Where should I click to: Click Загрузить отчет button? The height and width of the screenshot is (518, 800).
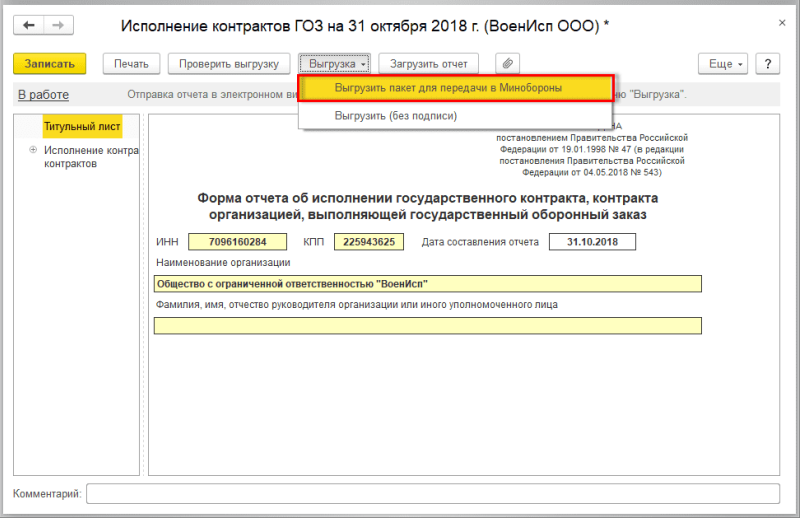pos(429,64)
